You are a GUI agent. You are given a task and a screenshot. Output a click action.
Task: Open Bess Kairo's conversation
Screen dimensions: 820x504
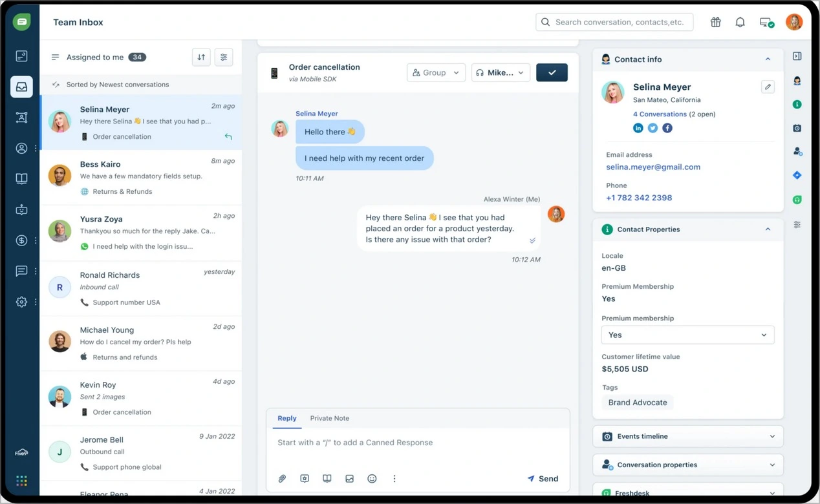coord(141,178)
